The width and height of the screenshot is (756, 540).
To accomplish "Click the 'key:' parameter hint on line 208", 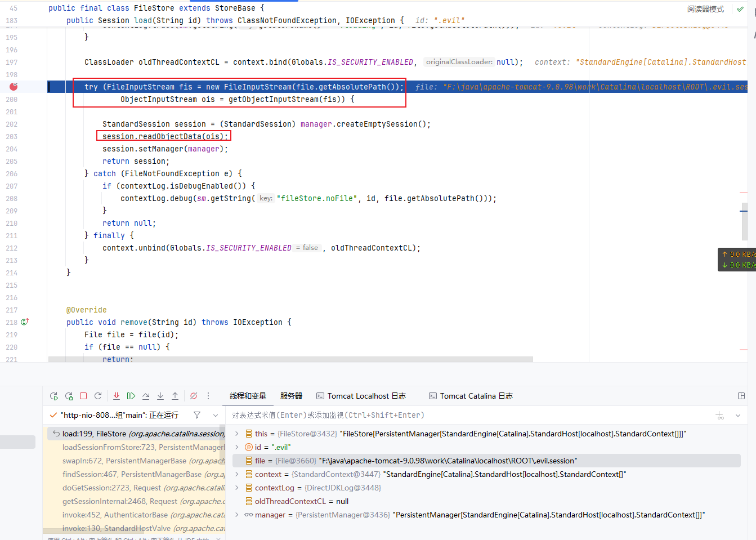I will click(266, 198).
